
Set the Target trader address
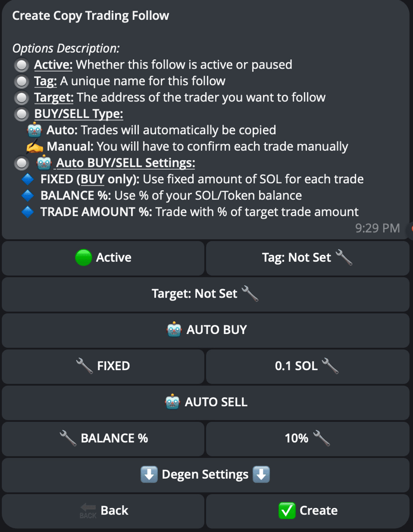(205, 294)
